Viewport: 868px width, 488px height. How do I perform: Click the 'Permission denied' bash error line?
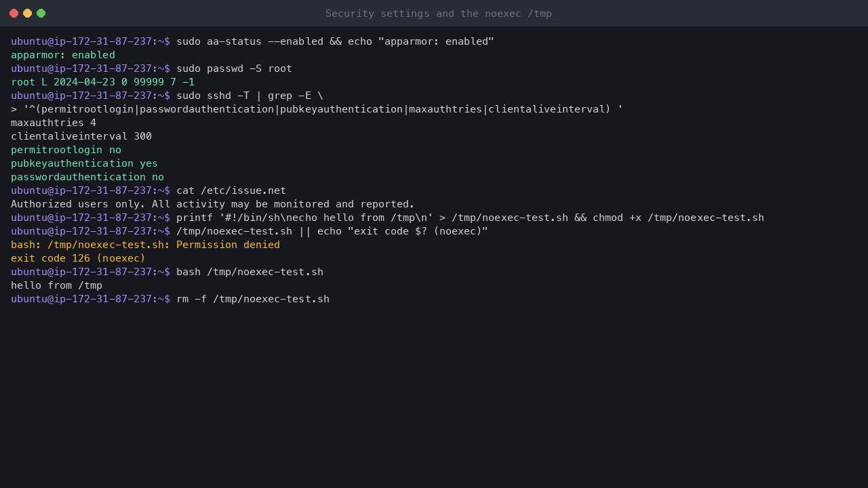(145, 245)
